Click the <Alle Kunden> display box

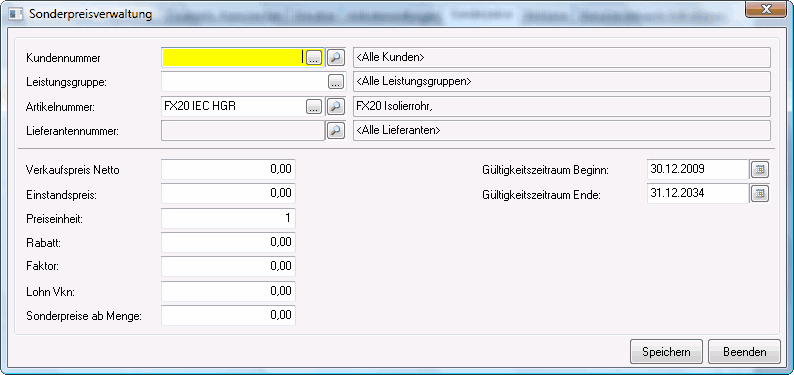coord(562,58)
